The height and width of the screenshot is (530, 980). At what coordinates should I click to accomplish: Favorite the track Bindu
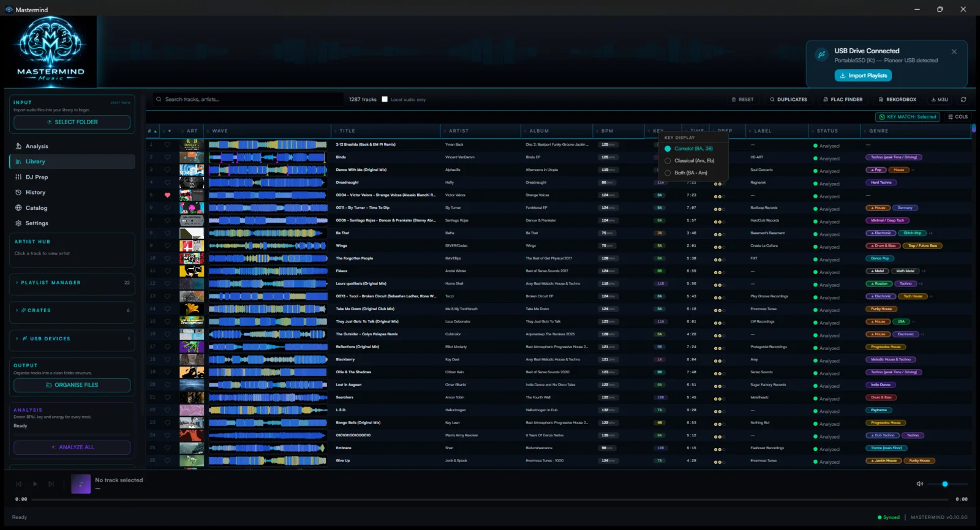(x=167, y=157)
